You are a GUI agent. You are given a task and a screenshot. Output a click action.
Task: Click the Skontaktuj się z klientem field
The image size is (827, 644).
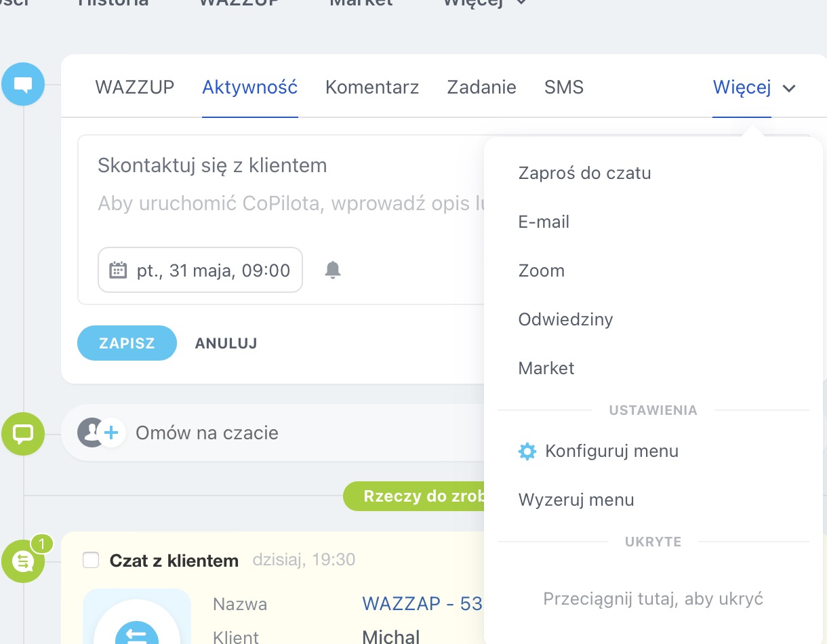click(212, 165)
